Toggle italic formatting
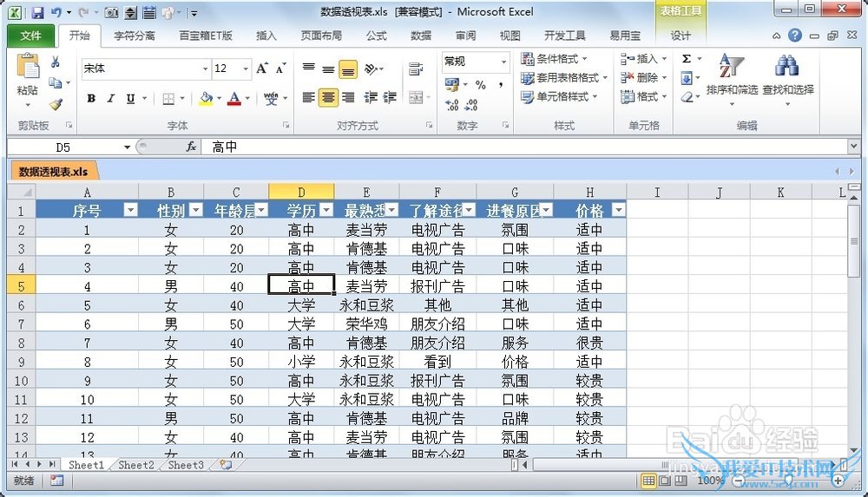Image resolution: width=868 pixels, height=497 pixels. click(x=111, y=99)
